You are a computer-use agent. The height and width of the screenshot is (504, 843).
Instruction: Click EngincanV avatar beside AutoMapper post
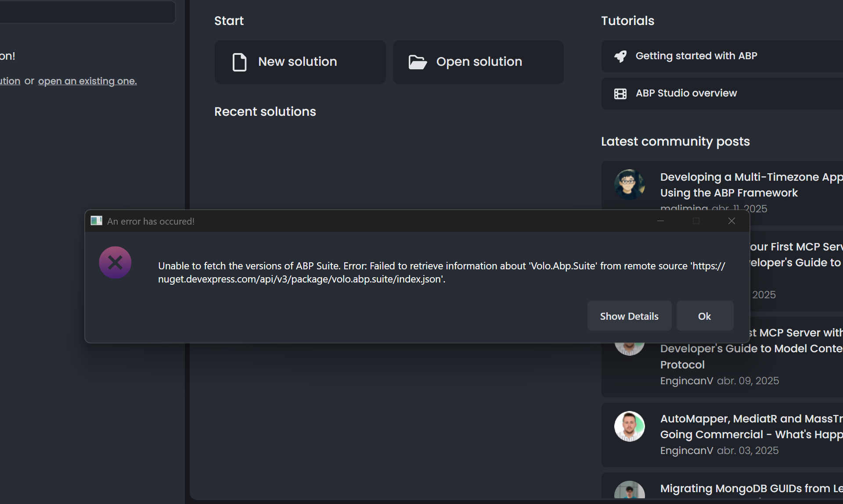tap(629, 426)
